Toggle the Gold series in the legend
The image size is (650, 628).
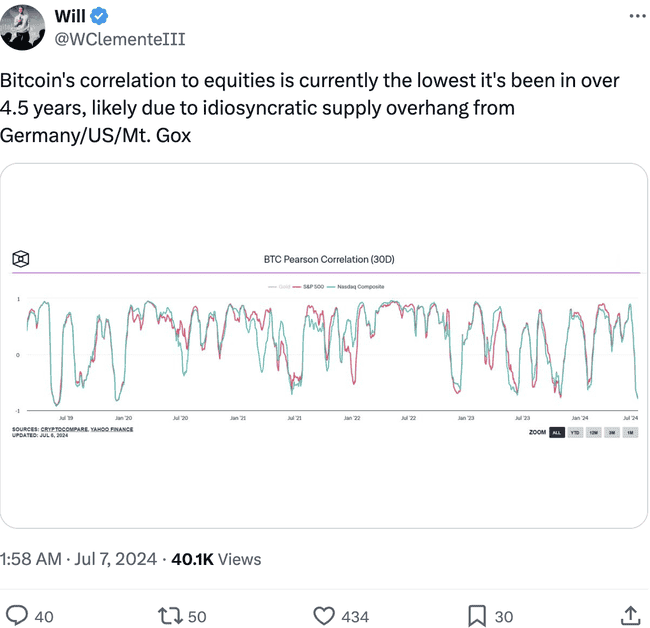(x=281, y=287)
